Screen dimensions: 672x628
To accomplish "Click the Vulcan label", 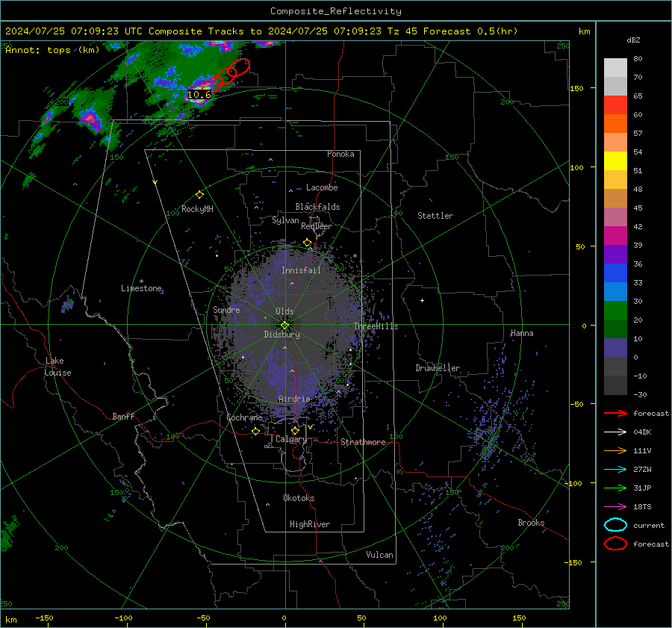I will pos(379,555).
